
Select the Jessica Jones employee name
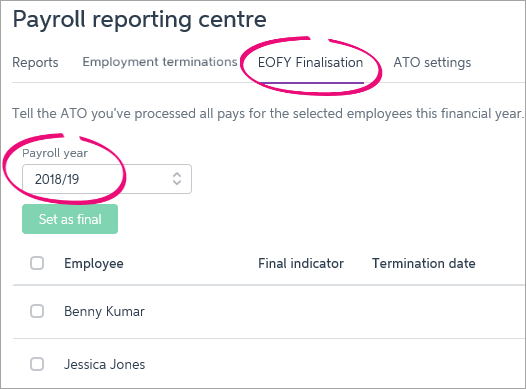(104, 365)
